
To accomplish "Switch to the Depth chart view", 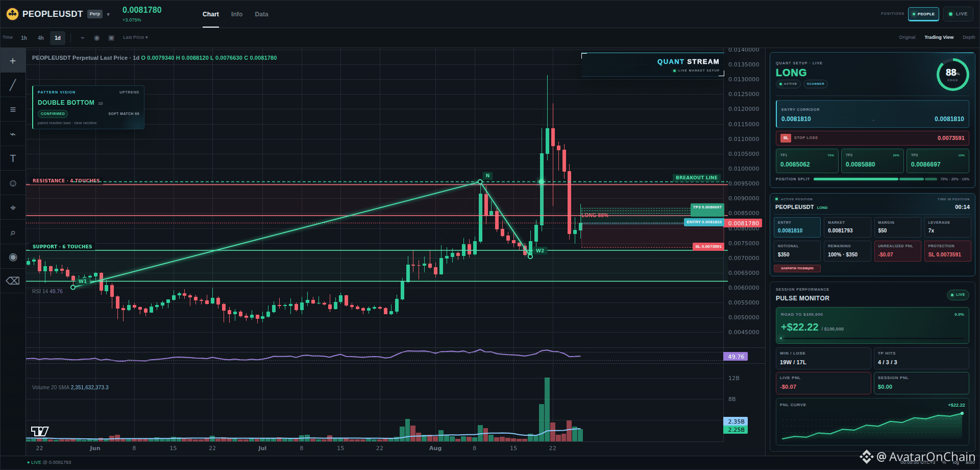I will [x=969, y=37].
